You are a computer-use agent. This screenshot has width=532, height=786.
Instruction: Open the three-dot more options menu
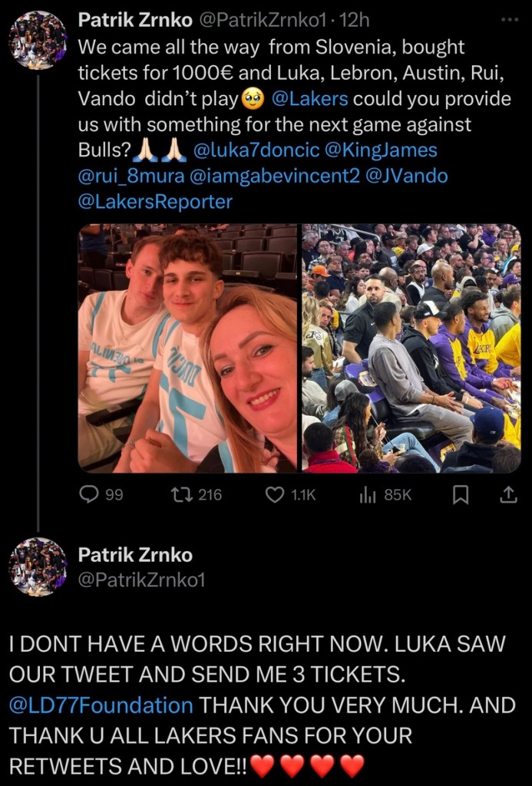509,20
